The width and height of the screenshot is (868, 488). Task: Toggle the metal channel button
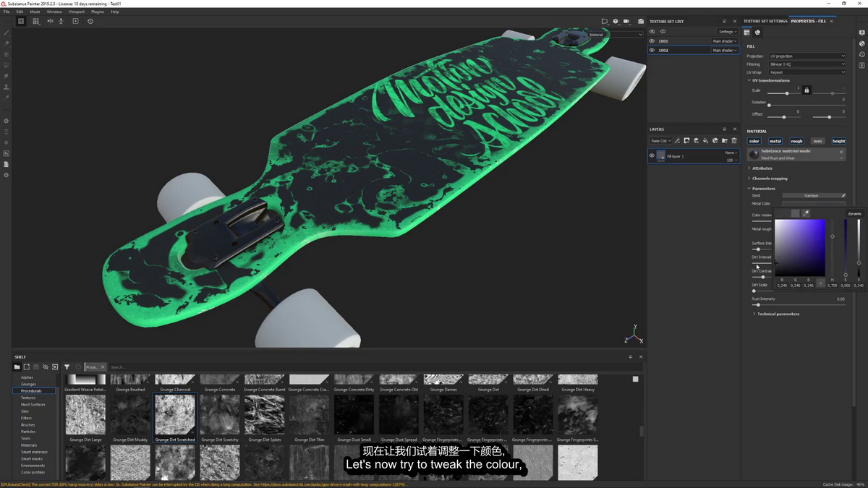pyautogui.click(x=775, y=141)
